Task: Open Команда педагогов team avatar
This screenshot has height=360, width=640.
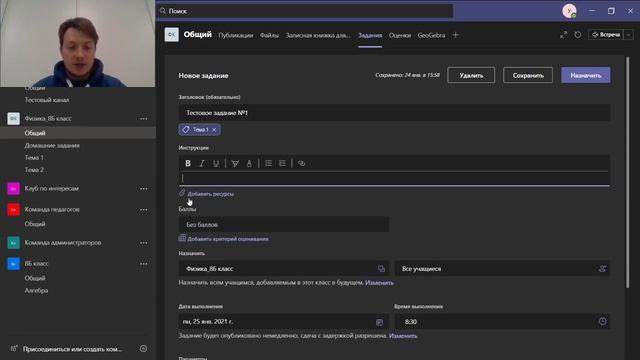Action: pyautogui.click(x=13, y=209)
